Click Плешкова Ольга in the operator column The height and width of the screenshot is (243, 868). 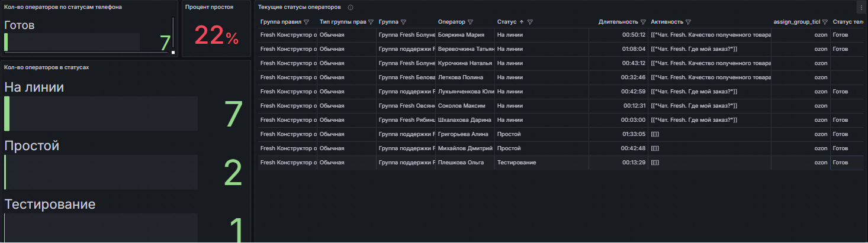click(461, 163)
